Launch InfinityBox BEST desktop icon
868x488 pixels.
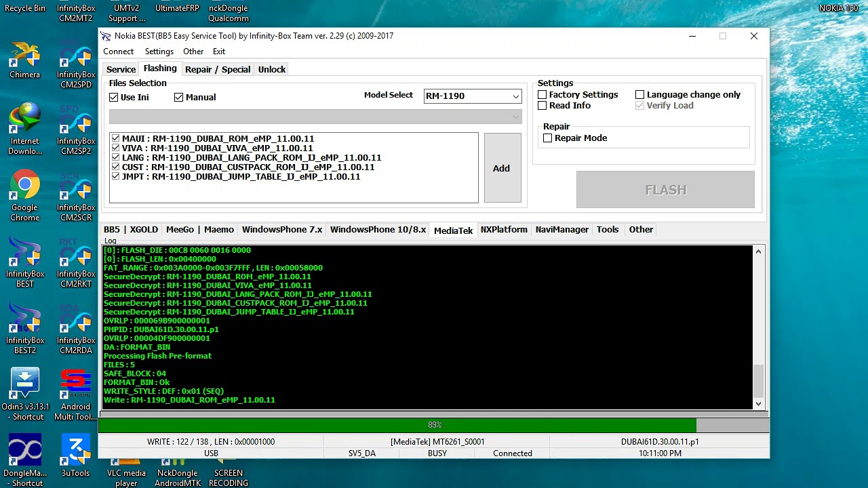pyautogui.click(x=25, y=262)
